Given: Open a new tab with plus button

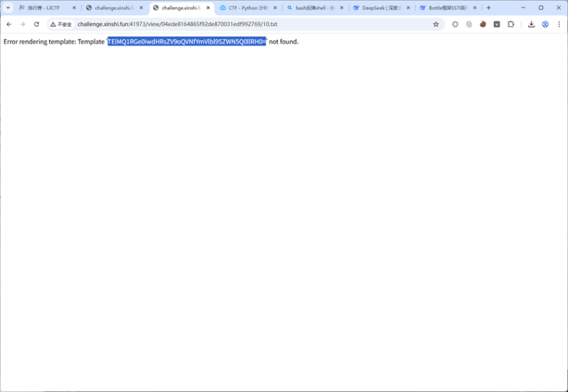Looking at the screenshot, I should pyautogui.click(x=489, y=8).
